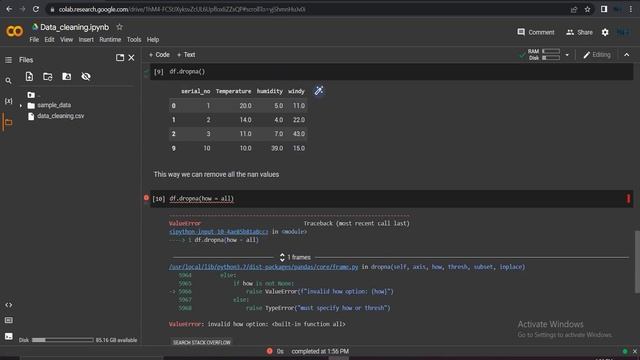Add a new Code cell
The height and width of the screenshot is (360, 640).
159,55
